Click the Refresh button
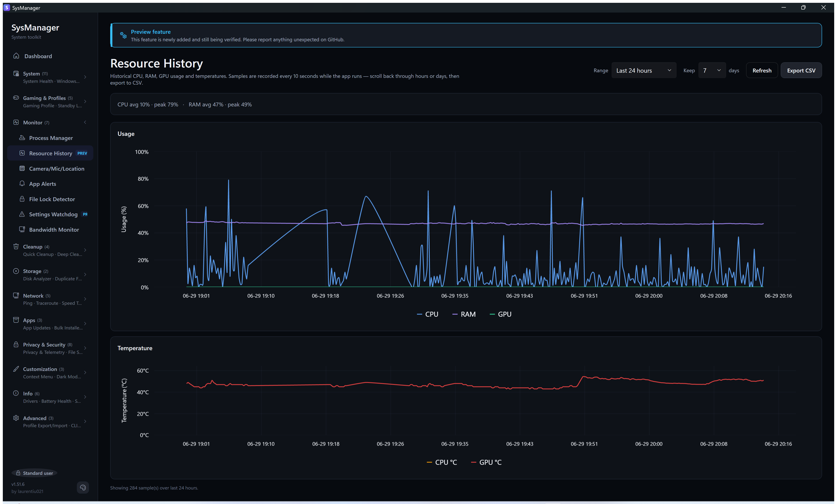Image resolution: width=837 pixels, height=504 pixels. pos(762,70)
